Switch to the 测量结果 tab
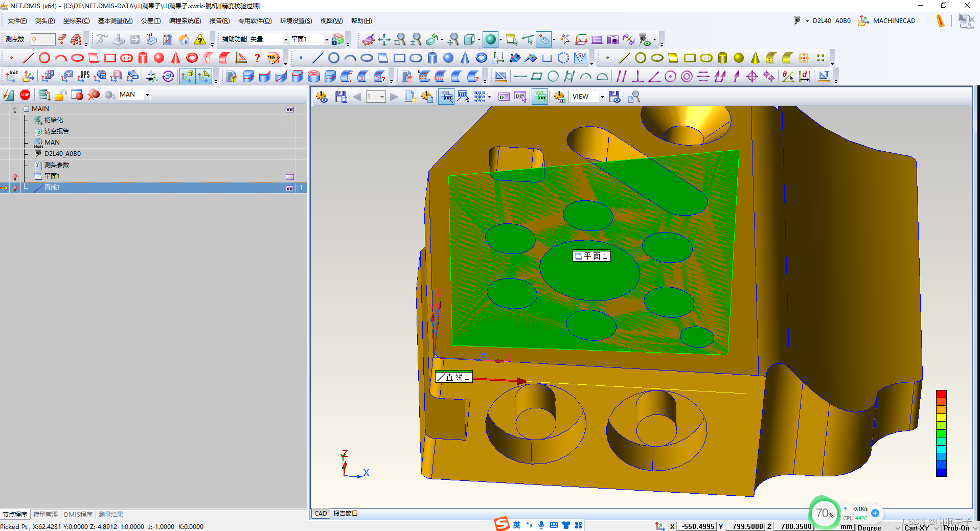Image resolution: width=980 pixels, height=531 pixels. [x=111, y=515]
